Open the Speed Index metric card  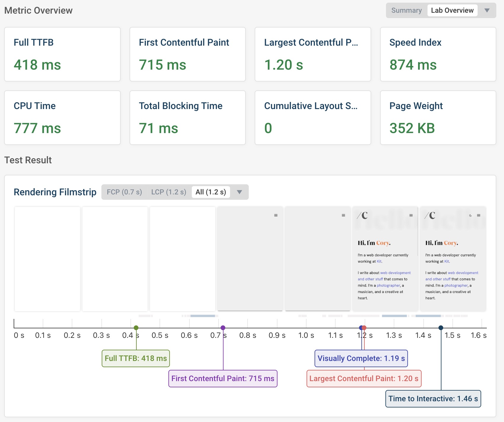click(438, 54)
